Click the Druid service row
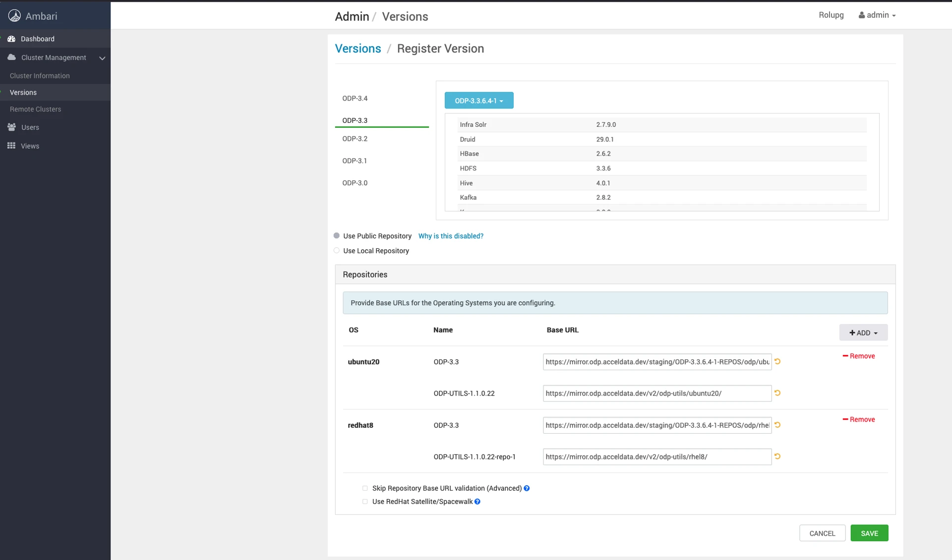The height and width of the screenshot is (560, 952). click(x=662, y=139)
